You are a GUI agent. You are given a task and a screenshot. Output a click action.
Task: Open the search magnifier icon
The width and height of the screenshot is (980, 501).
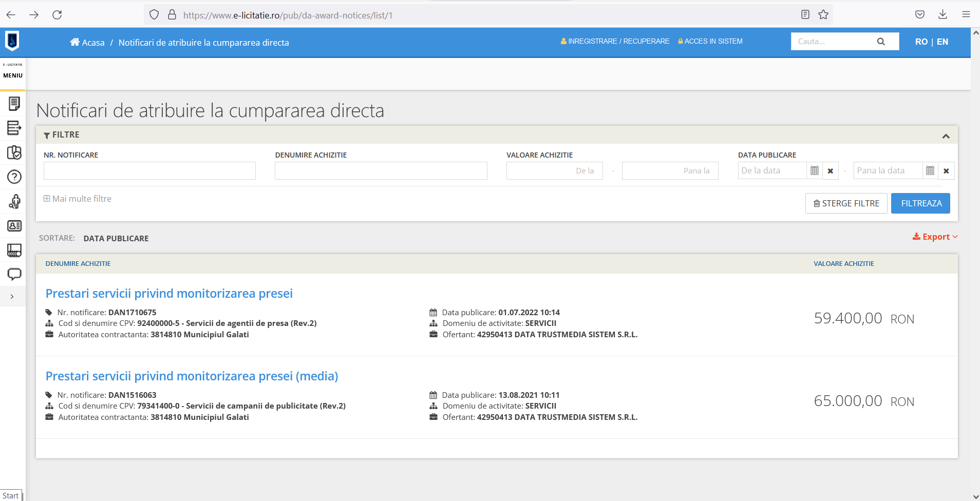pyautogui.click(x=881, y=42)
